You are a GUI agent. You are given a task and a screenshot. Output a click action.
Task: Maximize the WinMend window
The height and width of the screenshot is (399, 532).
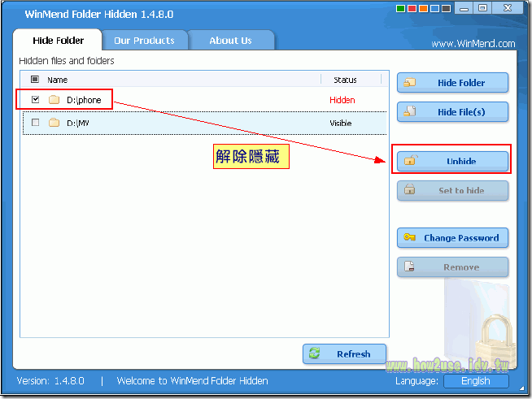482,8
